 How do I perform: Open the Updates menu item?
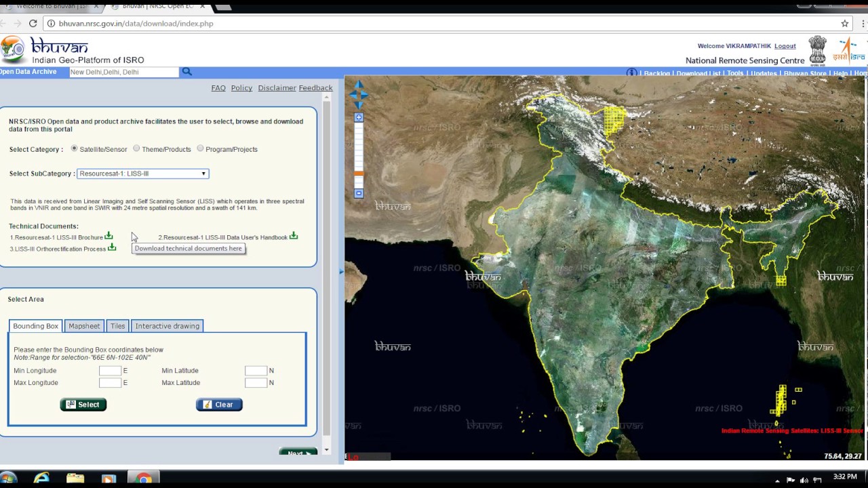point(764,73)
